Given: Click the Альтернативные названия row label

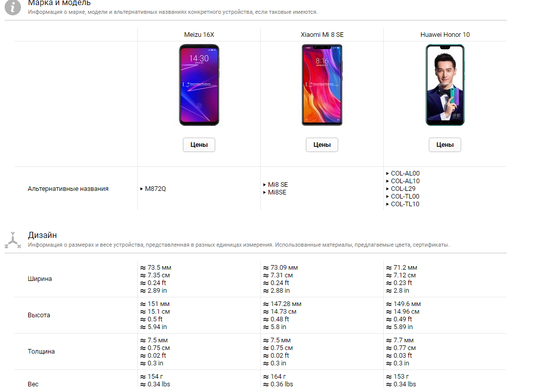Looking at the screenshot, I should 68,189.
